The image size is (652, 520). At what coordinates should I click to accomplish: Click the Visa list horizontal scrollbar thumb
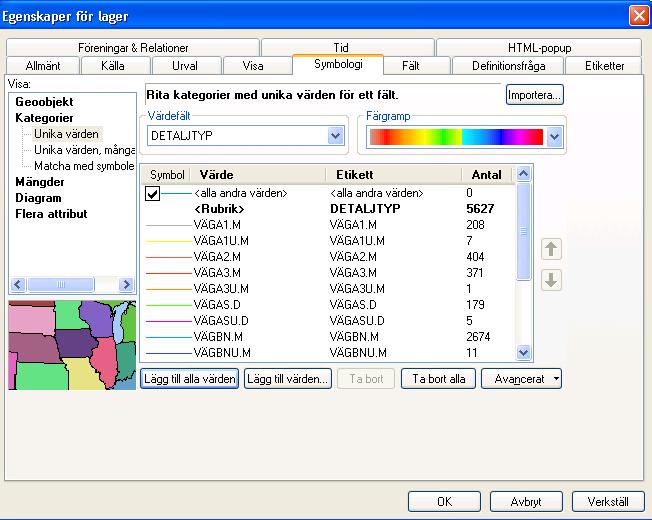coord(61,285)
